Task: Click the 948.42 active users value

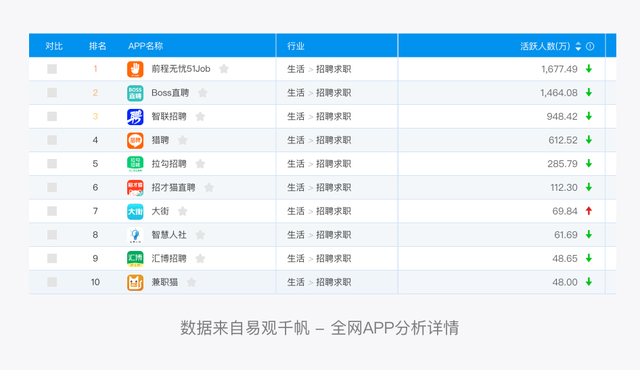Action: (562, 116)
